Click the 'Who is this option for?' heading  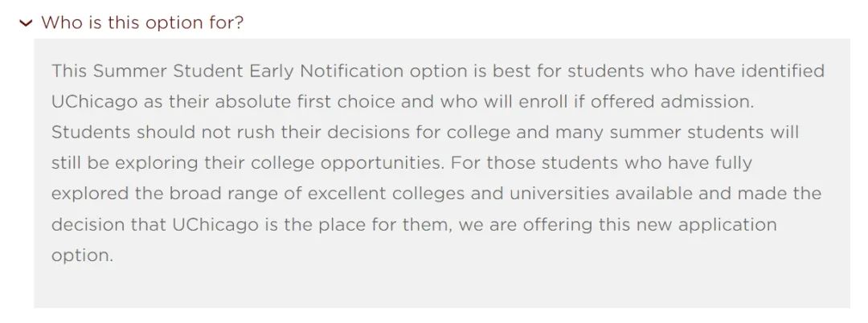(142, 22)
